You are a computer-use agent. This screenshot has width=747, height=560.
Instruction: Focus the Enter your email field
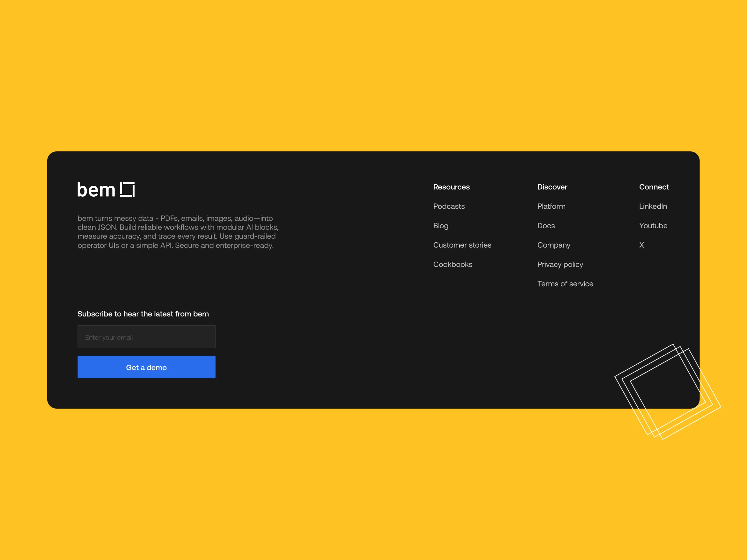pyautogui.click(x=146, y=337)
